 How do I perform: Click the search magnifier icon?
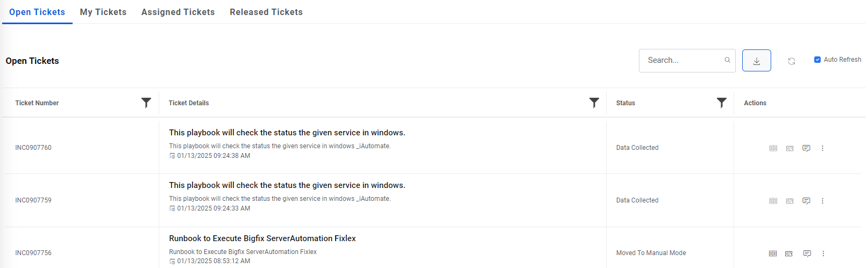point(727,60)
